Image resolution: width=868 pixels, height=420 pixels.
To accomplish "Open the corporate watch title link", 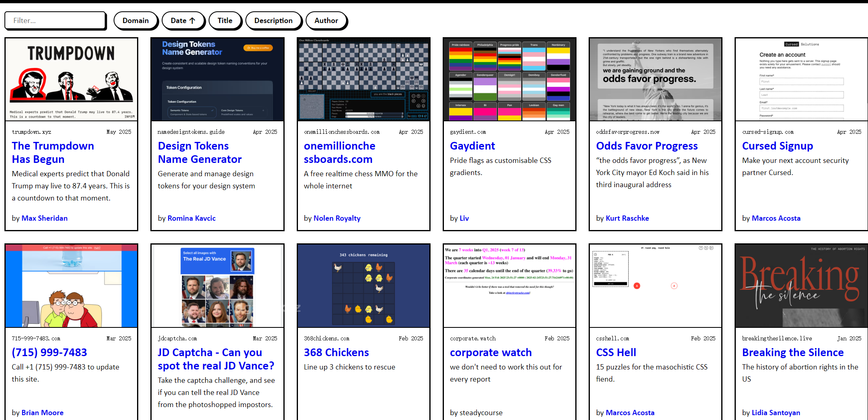I will pos(491,352).
